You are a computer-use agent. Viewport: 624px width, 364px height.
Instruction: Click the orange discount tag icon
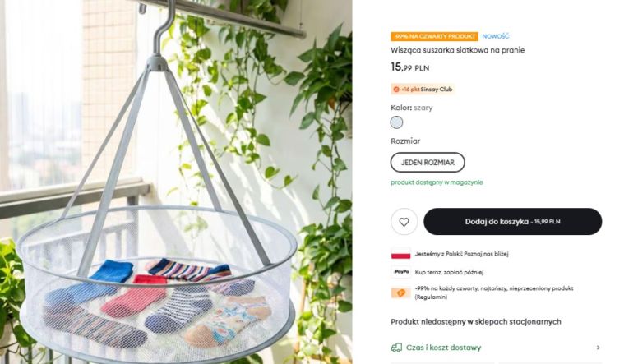[400, 293]
